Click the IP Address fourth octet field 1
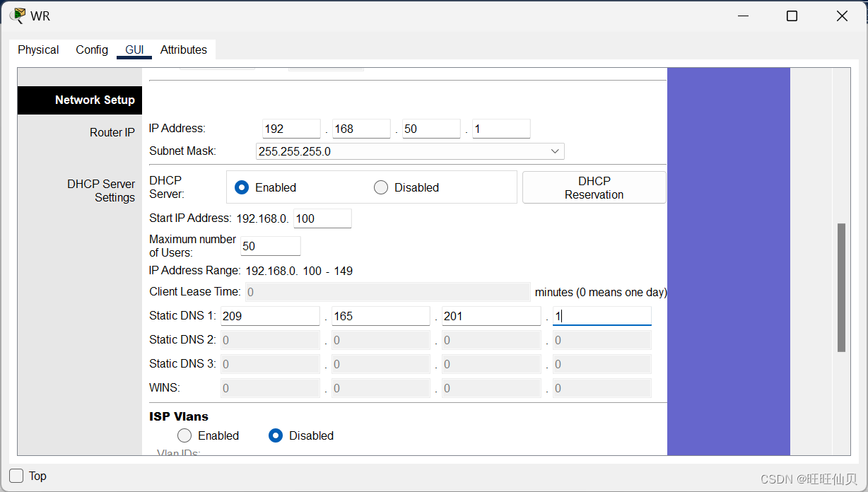This screenshot has height=492, width=868. 501,129
